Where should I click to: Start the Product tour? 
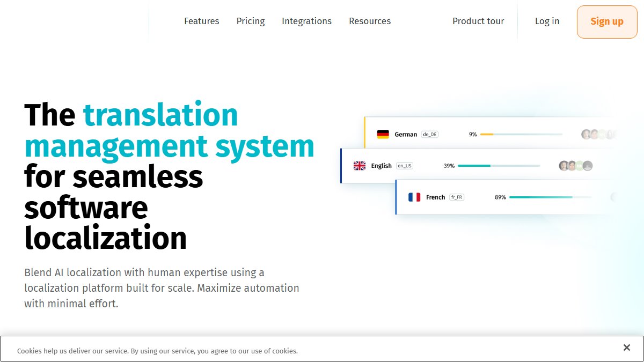(478, 21)
